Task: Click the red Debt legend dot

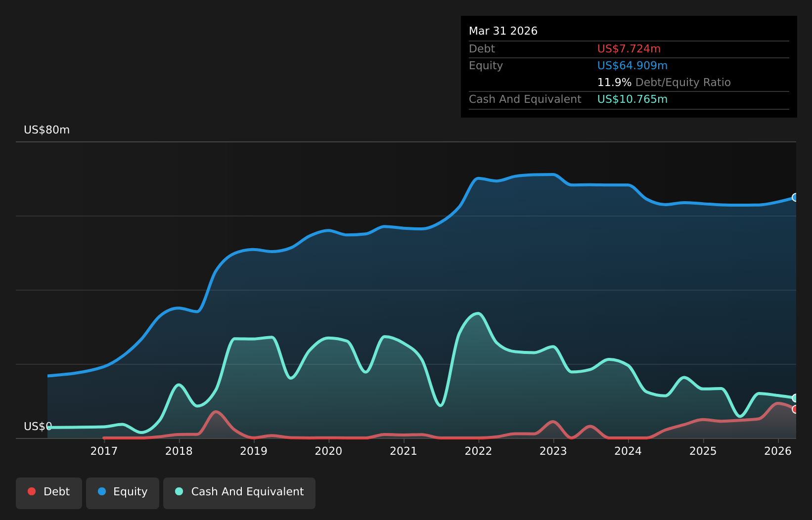Action: (x=32, y=491)
